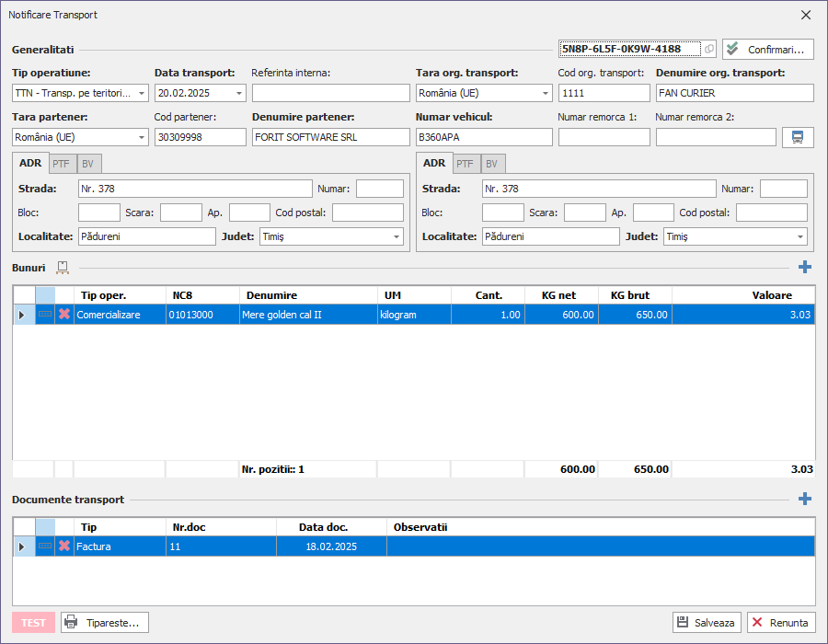Delete the Mere golden cal II row
Viewport: 828px width, 644px height.
click(x=64, y=315)
